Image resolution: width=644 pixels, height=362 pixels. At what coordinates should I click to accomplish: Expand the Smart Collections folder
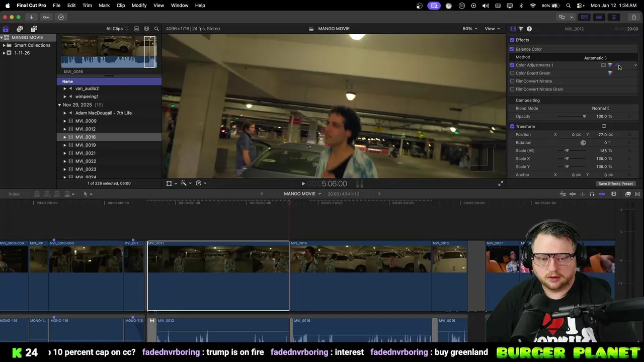point(4,45)
